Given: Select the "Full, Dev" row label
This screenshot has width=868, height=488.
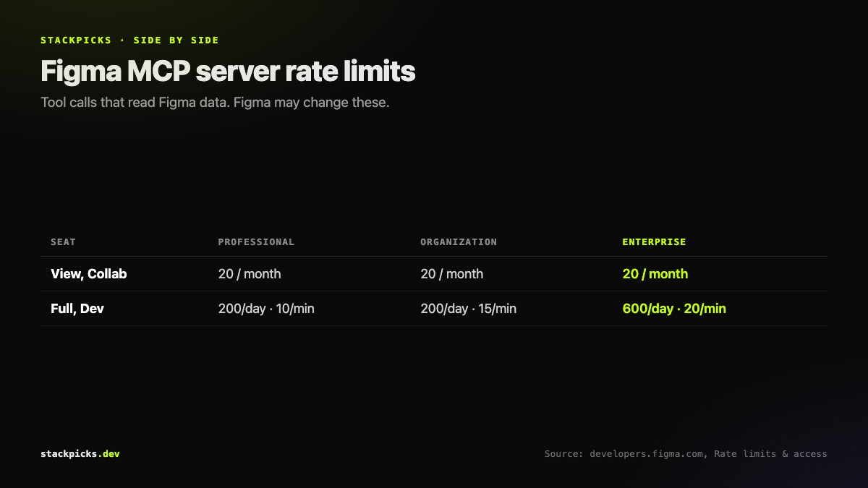Looking at the screenshot, I should (77, 309).
